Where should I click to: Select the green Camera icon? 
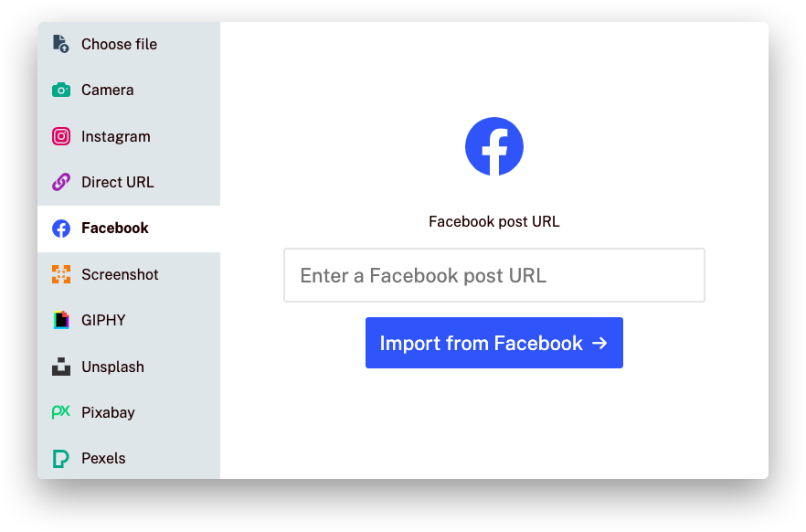60,90
